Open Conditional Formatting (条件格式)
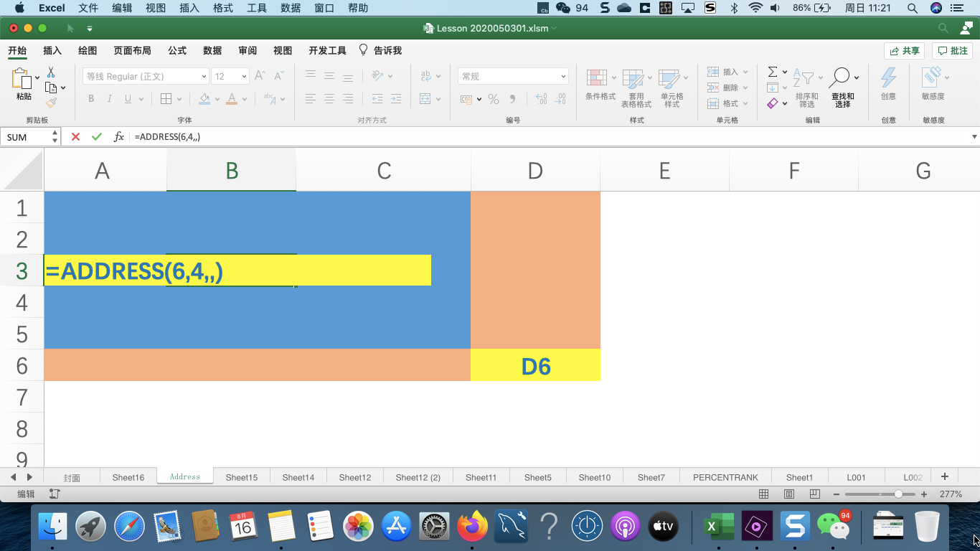The height and width of the screenshot is (551, 980). pyautogui.click(x=600, y=85)
